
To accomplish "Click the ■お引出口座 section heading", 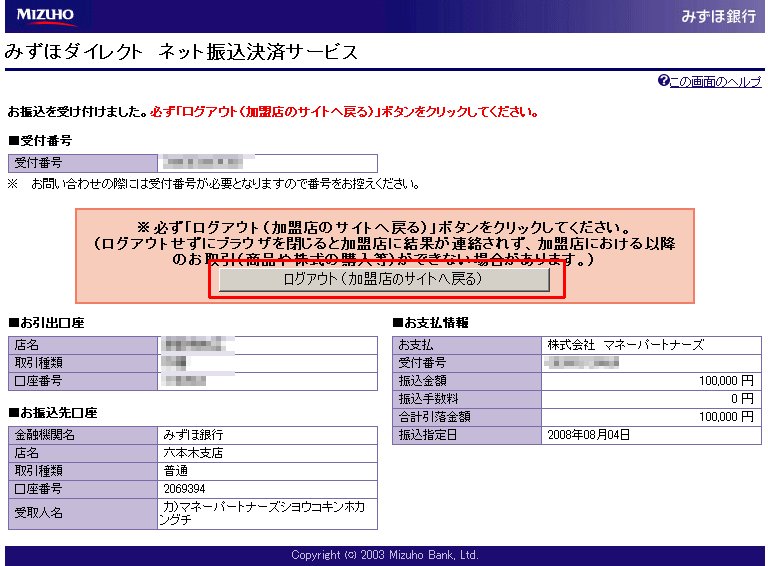I will pos(47,323).
